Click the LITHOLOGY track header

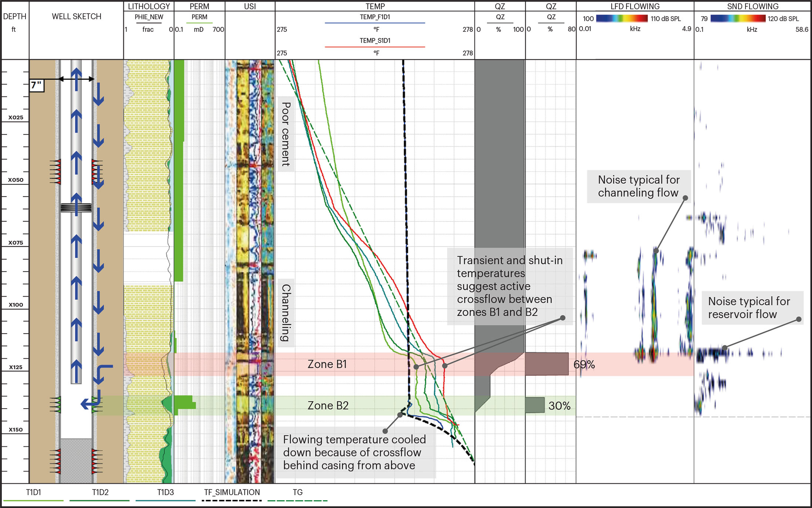pos(149,6)
